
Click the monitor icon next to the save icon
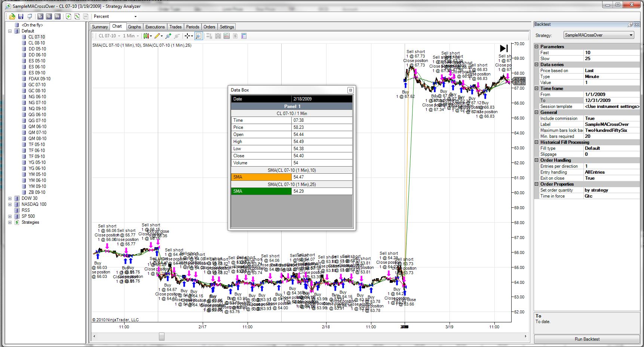coord(30,16)
